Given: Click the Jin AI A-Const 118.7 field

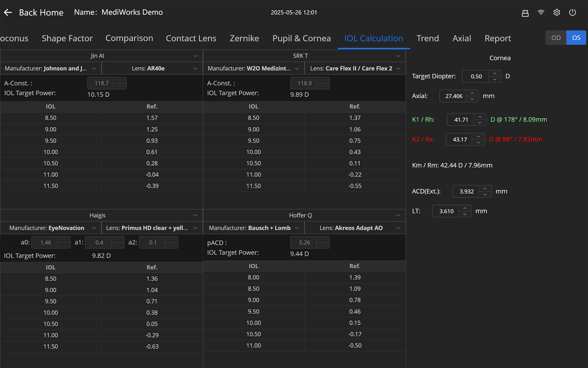Looking at the screenshot, I should point(101,83).
